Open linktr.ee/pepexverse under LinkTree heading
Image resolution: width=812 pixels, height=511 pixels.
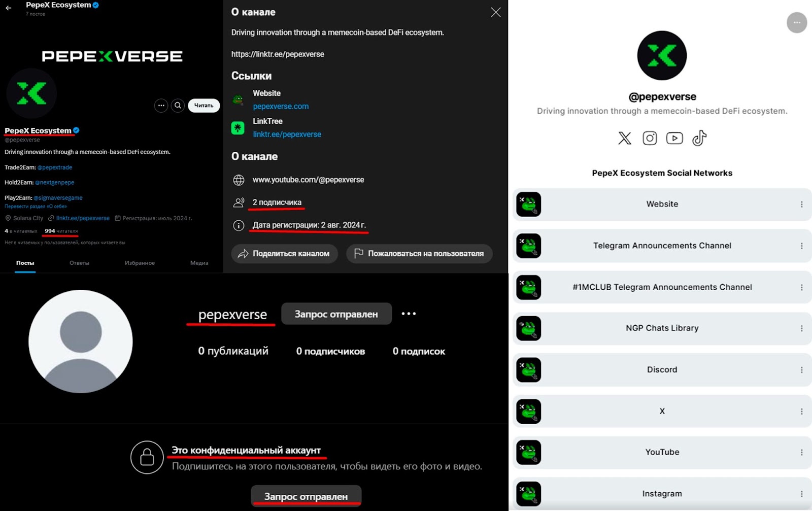click(x=287, y=134)
